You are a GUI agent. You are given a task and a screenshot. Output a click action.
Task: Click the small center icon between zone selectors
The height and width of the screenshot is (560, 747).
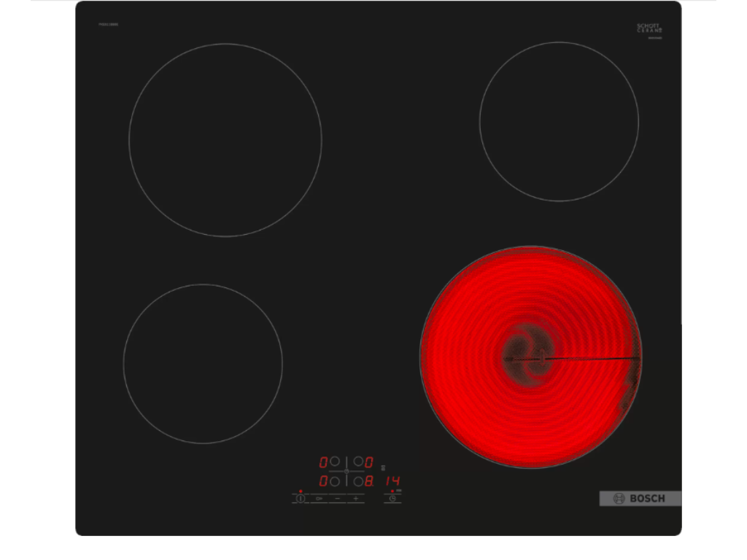pos(347,472)
